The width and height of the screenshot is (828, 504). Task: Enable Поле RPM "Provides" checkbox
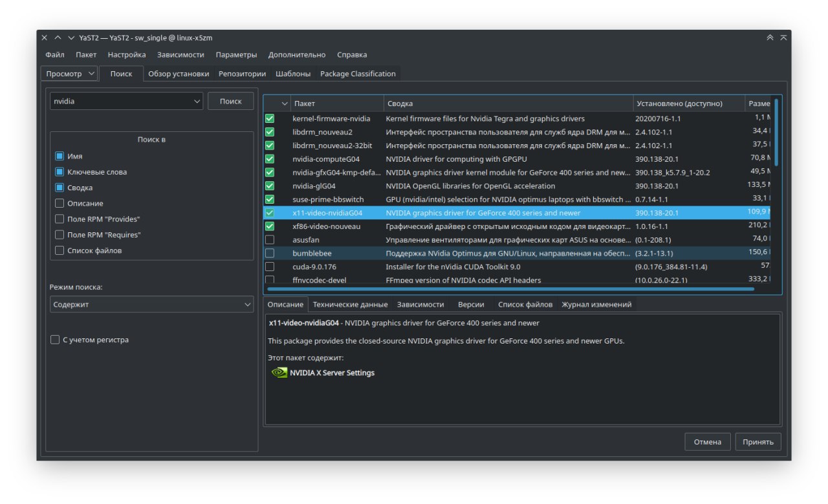coord(60,219)
